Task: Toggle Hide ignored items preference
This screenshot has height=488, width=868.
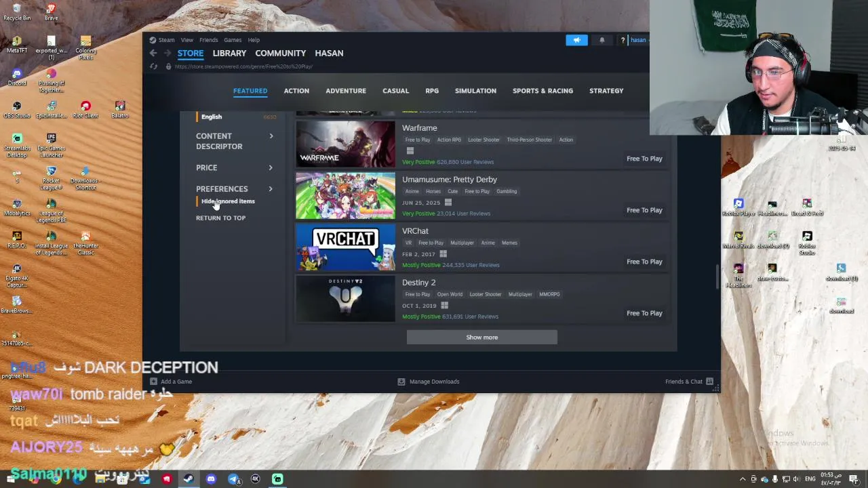Action: (228, 201)
